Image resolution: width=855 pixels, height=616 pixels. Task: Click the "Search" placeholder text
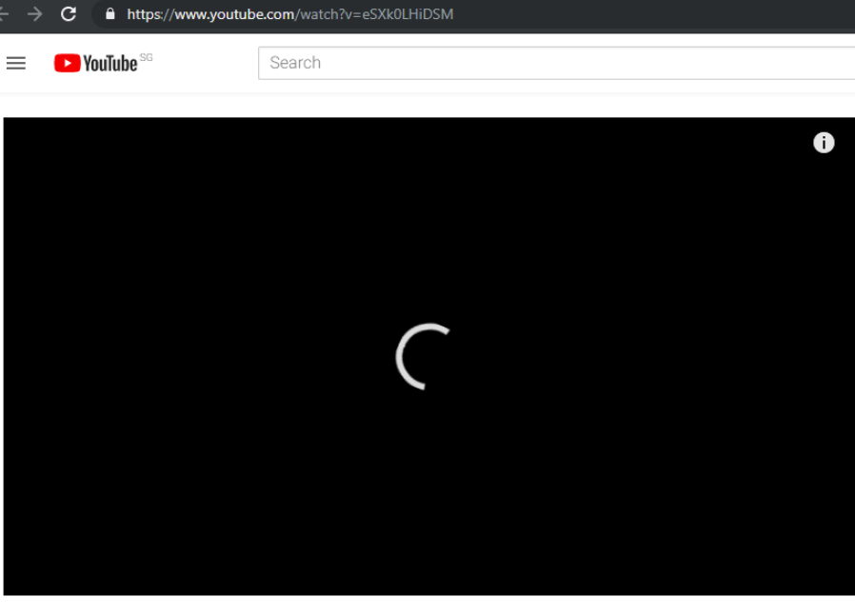pyautogui.click(x=295, y=64)
